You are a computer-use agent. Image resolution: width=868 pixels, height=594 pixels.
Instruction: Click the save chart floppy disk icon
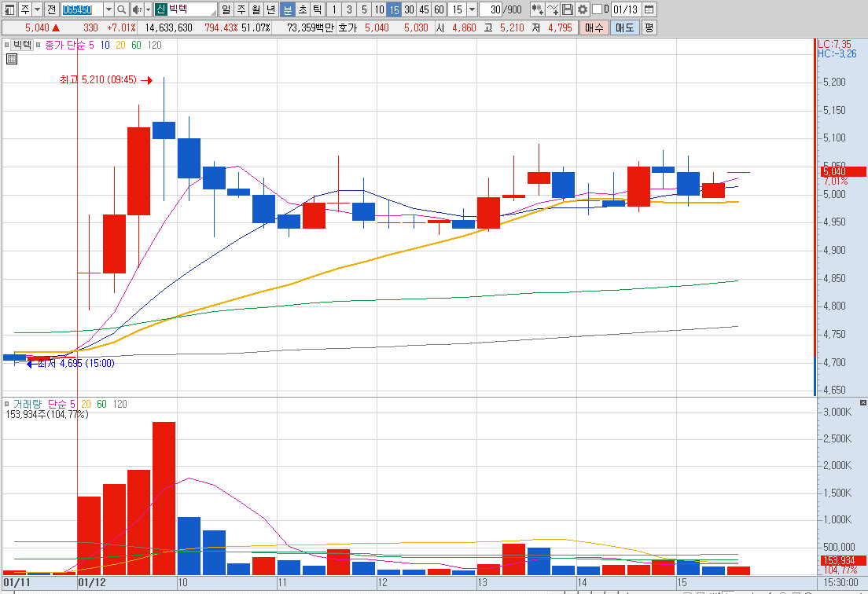[568, 9]
